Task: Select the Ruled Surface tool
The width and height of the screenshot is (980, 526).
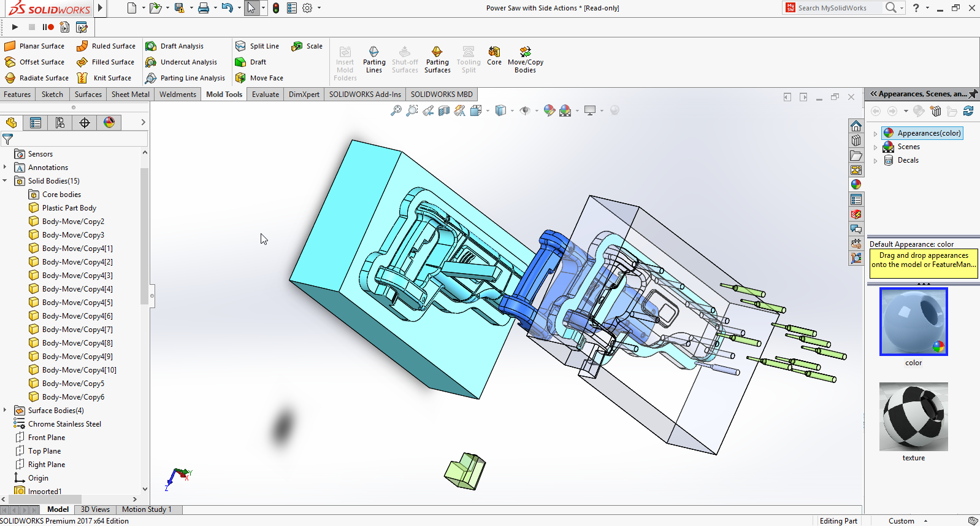Action: pos(106,46)
